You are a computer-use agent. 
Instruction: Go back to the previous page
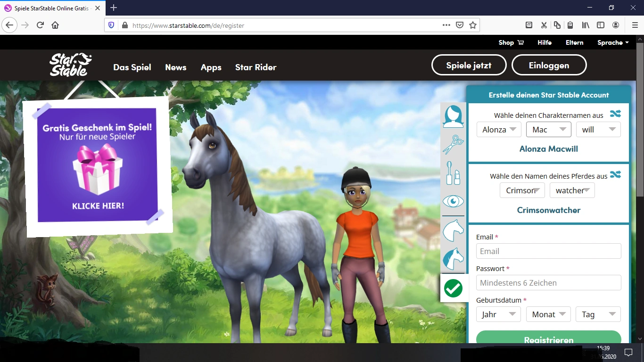9,25
